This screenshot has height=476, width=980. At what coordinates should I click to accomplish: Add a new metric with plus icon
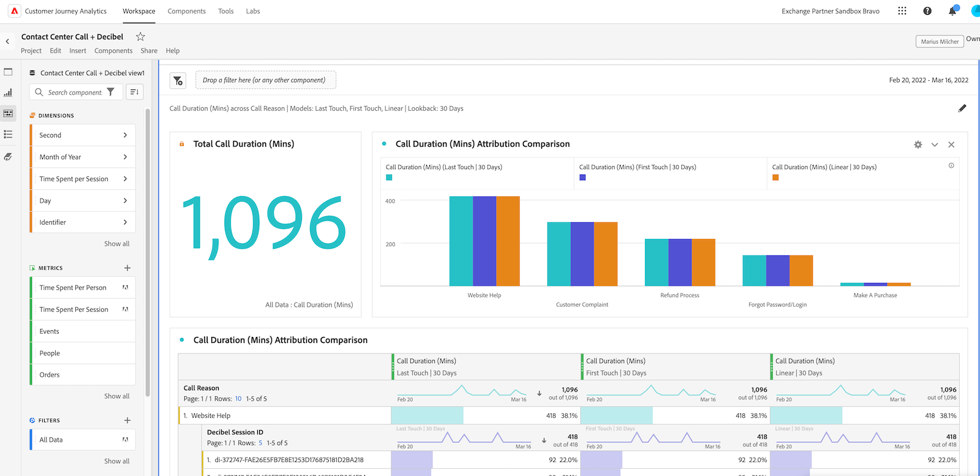coord(127,268)
